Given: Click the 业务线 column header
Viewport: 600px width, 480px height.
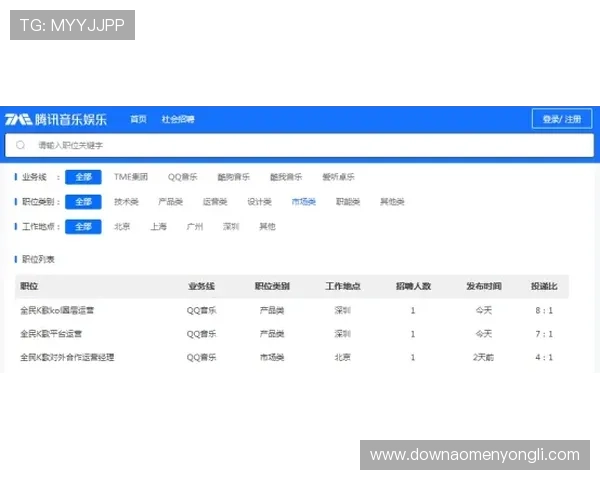Looking at the screenshot, I should [201, 286].
